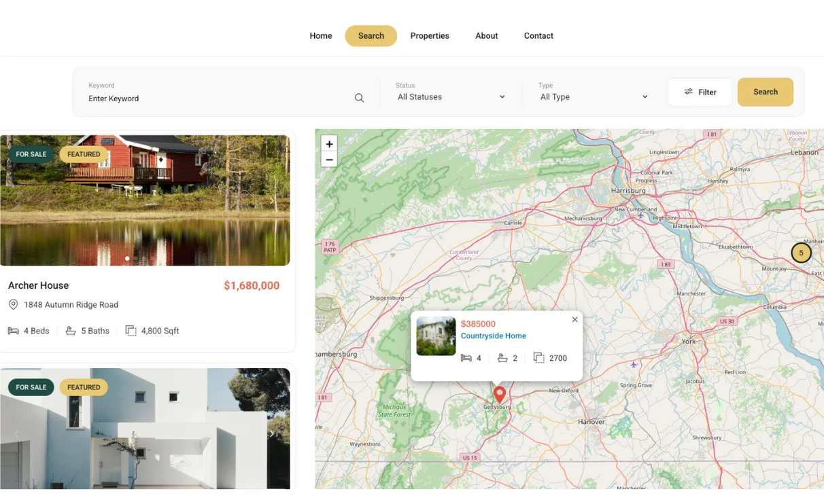Open the Filter options panel

click(700, 92)
